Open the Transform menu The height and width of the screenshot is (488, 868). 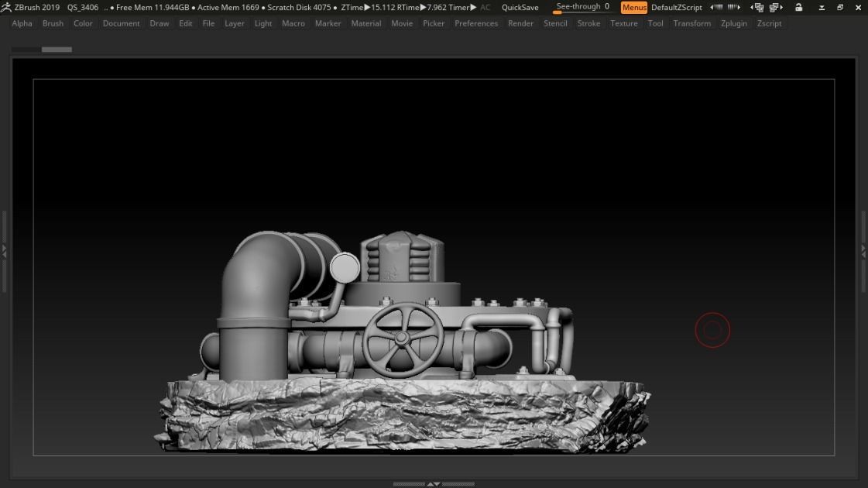692,23
